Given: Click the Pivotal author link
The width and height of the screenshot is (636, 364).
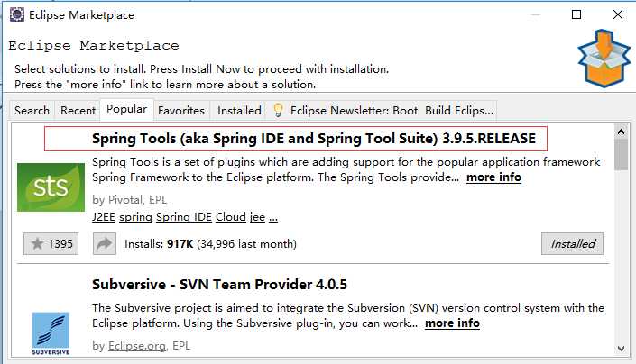Looking at the screenshot, I should coord(125,200).
